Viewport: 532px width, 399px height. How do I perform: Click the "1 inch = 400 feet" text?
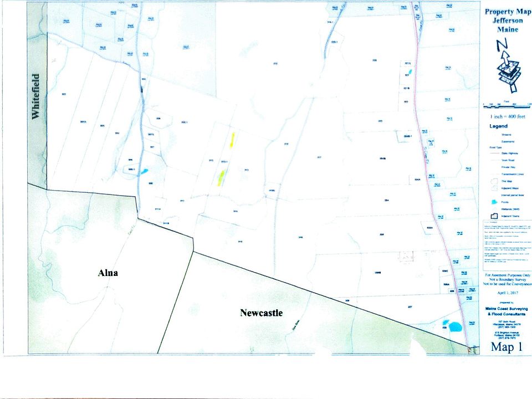pos(508,116)
